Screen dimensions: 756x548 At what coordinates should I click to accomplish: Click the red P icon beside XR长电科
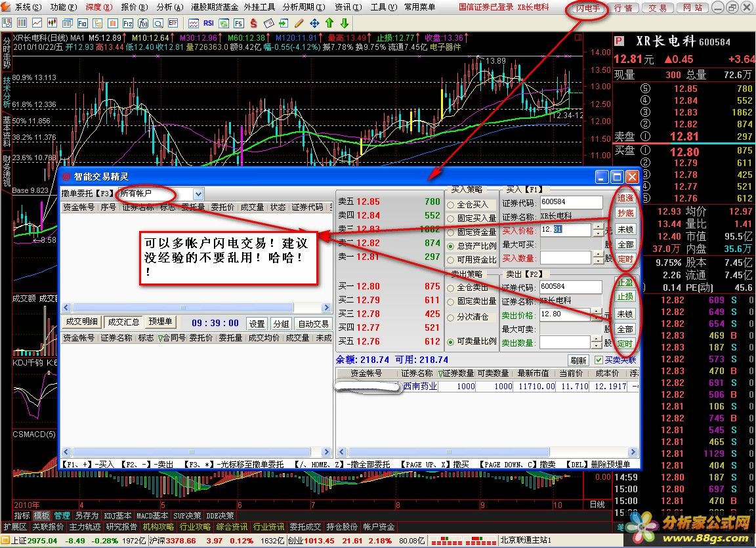click(619, 41)
